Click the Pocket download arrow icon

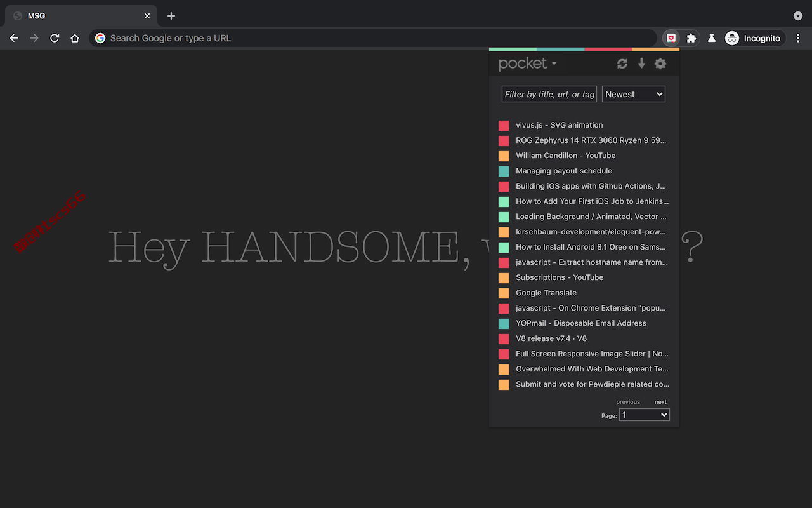(x=641, y=63)
